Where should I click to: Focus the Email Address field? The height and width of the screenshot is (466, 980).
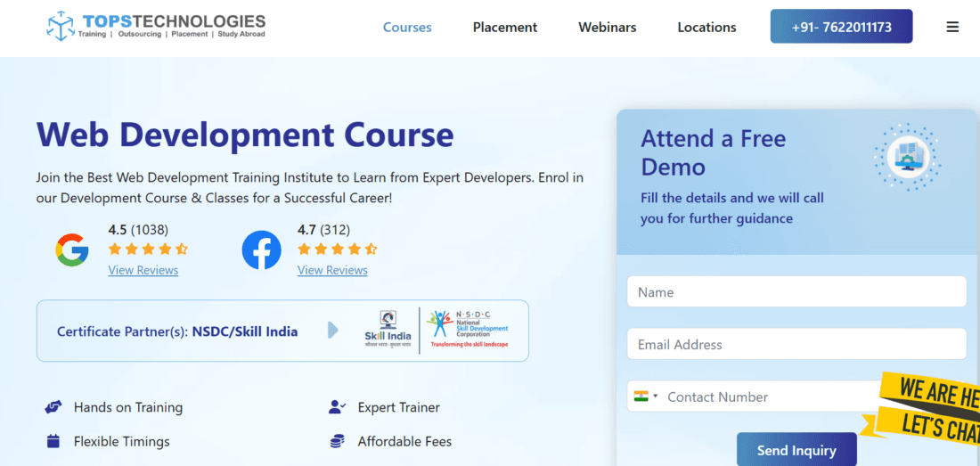796,344
